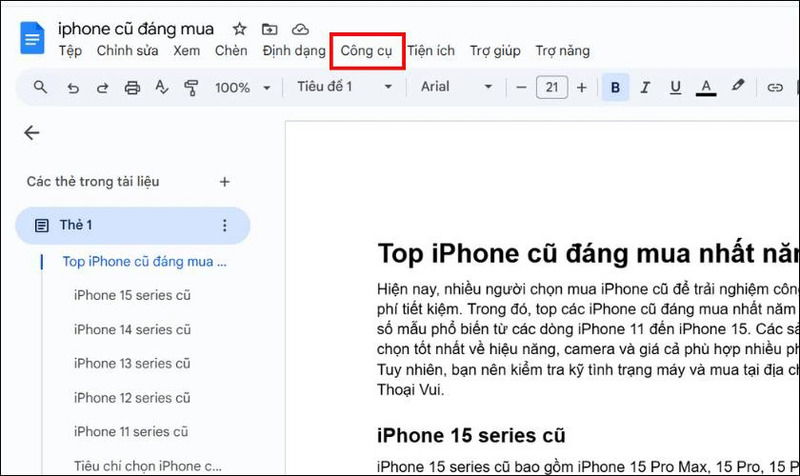This screenshot has height=476, width=800.
Task: Open the 'Công cụ' menu
Action: 366,51
